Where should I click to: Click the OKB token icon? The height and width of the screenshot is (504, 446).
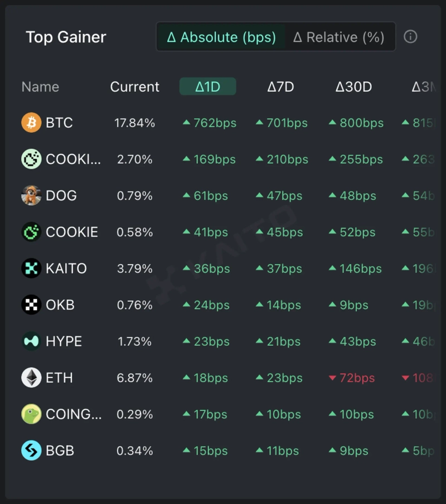coord(31,305)
